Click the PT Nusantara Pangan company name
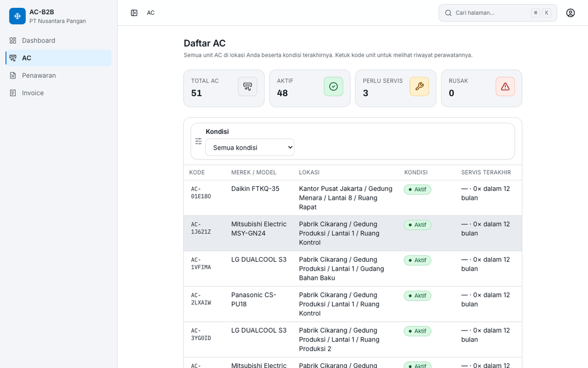This screenshot has width=588, height=368. click(58, 21)
